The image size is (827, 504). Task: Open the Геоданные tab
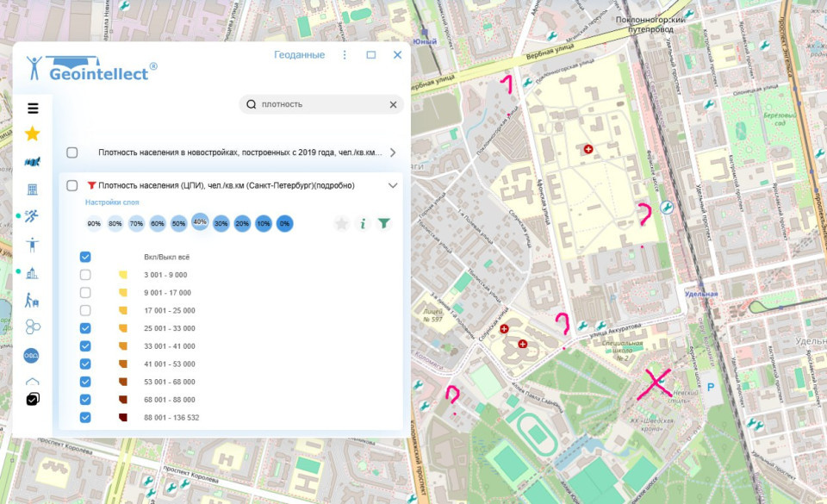tap(299, 55)
